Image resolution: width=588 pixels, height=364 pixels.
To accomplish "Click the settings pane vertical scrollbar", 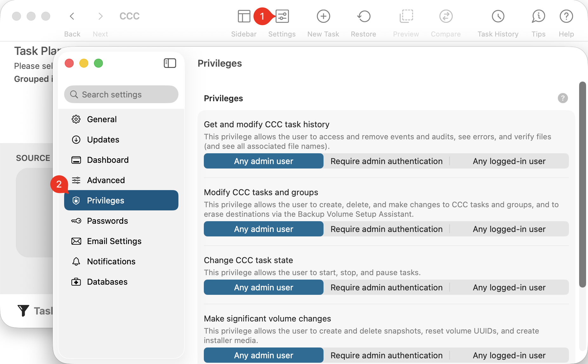I will 582,184.
